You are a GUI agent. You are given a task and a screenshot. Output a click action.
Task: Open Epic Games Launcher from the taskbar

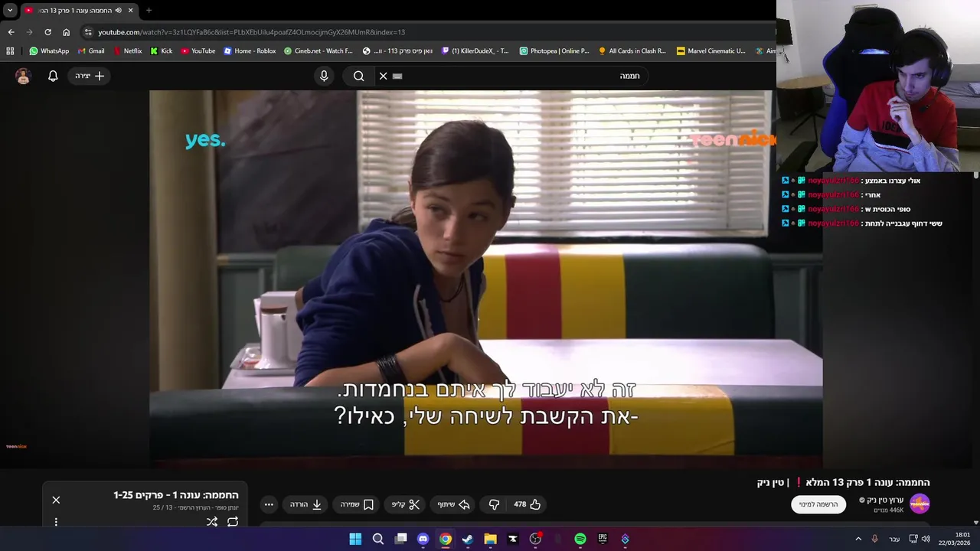[x=603, y=539]
